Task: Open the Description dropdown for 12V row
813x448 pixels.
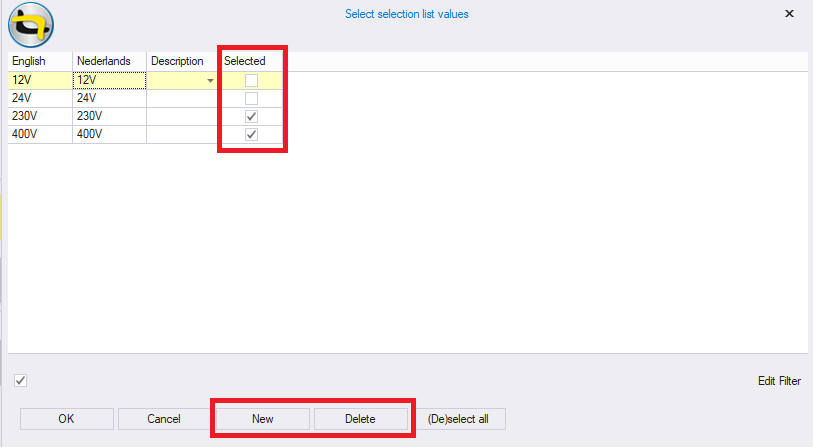Action: [x=210, y=81]
